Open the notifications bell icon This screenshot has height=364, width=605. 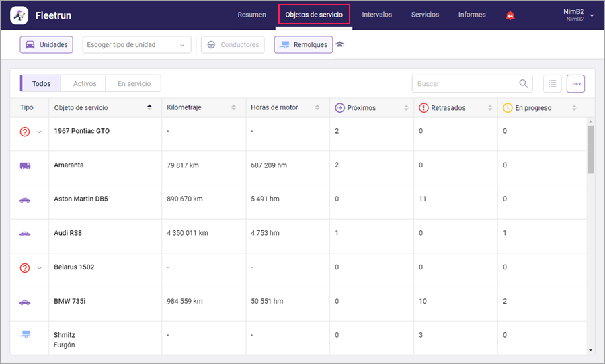pyautogui.click(x=510, y=15)
